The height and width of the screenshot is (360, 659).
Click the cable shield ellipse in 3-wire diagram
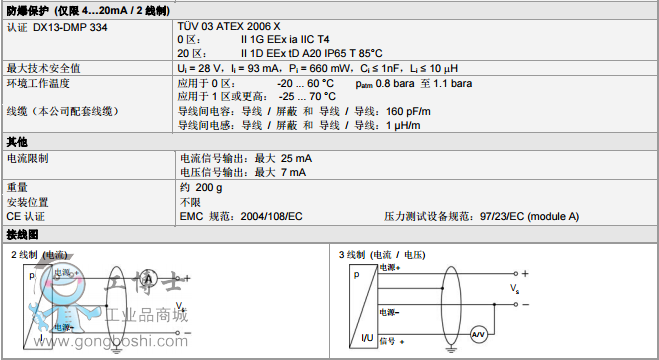coord(451,306)
